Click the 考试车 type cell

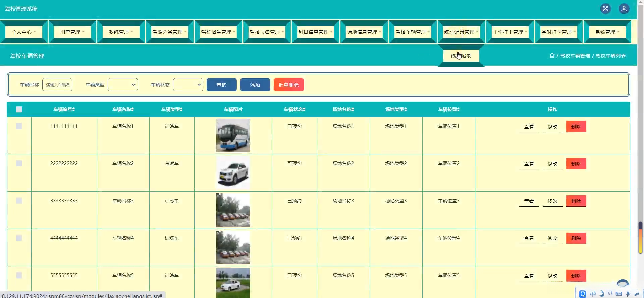point(172,163)
